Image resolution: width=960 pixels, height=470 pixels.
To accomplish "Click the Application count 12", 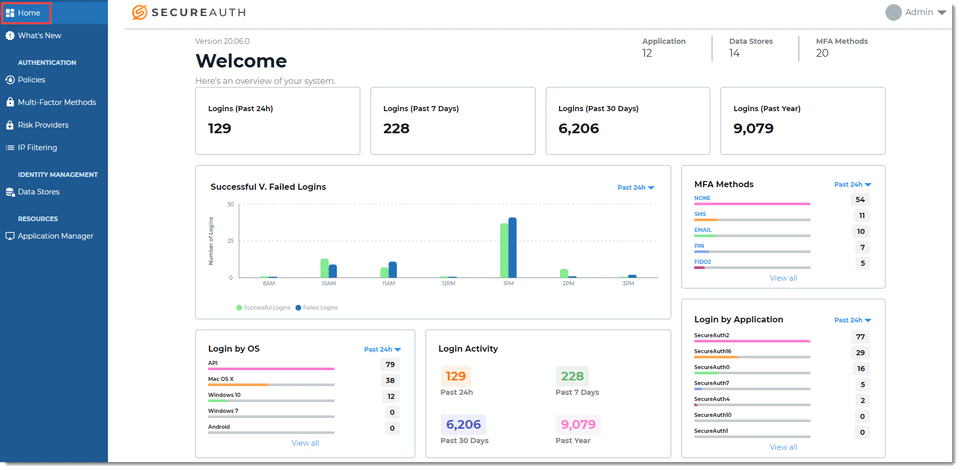I will (x=647, y=53).
